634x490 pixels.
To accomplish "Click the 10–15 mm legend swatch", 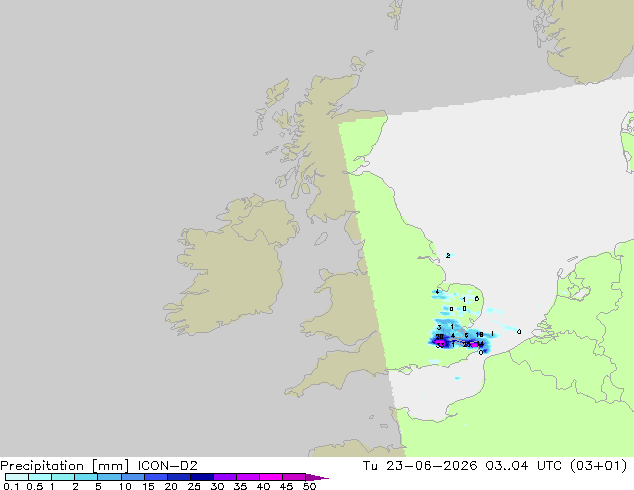I will click(132, 477).
